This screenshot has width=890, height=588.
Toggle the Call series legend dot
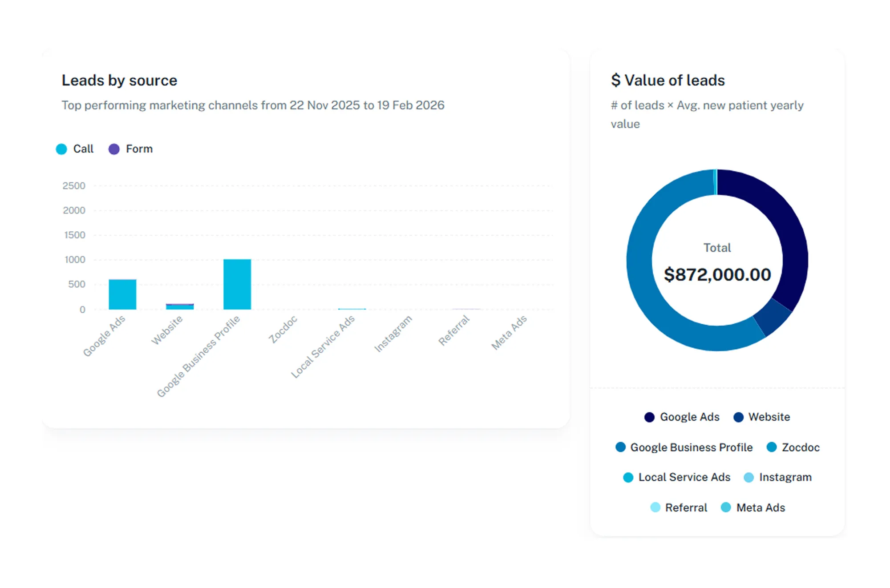(x=61, y=149)
